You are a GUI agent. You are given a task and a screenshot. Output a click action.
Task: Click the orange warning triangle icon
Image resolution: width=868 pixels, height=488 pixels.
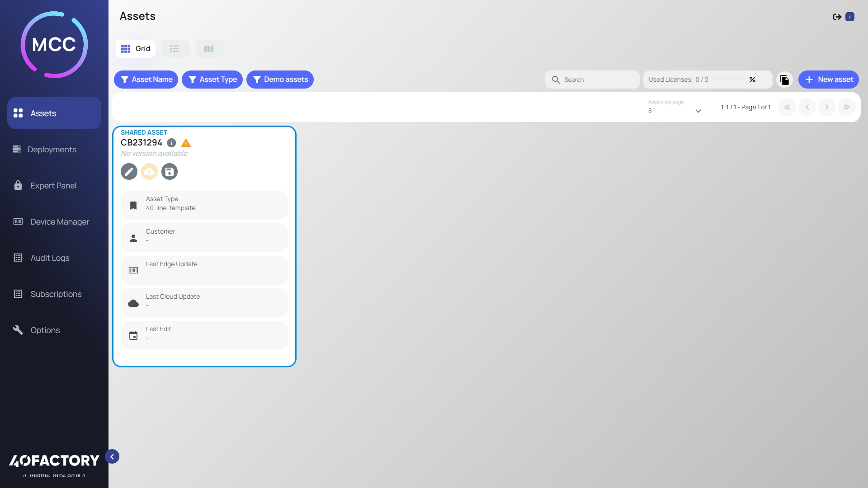click(x=186, y=143)
